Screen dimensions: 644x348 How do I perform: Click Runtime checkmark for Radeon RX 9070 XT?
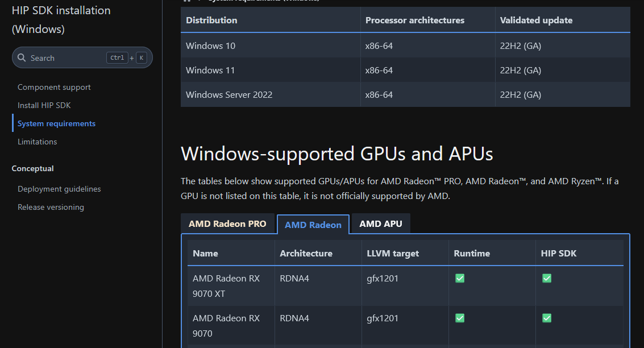point(460,278)
